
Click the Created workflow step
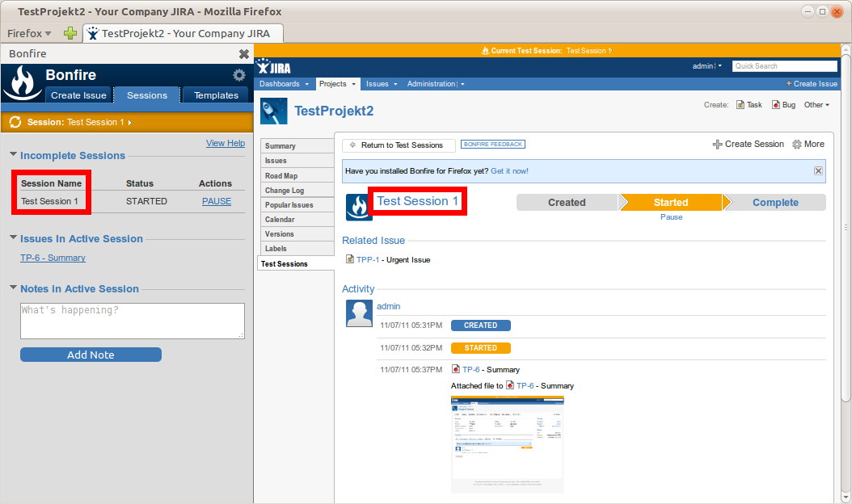(567, 203)
